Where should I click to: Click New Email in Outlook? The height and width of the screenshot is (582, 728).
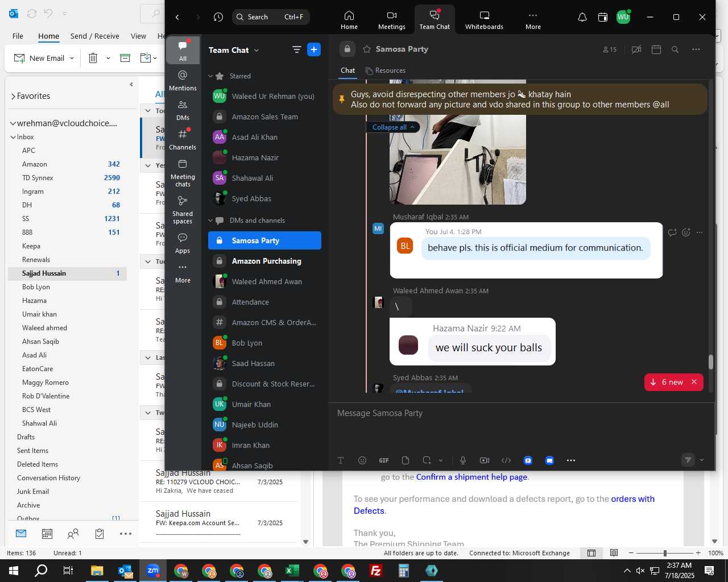39,58
